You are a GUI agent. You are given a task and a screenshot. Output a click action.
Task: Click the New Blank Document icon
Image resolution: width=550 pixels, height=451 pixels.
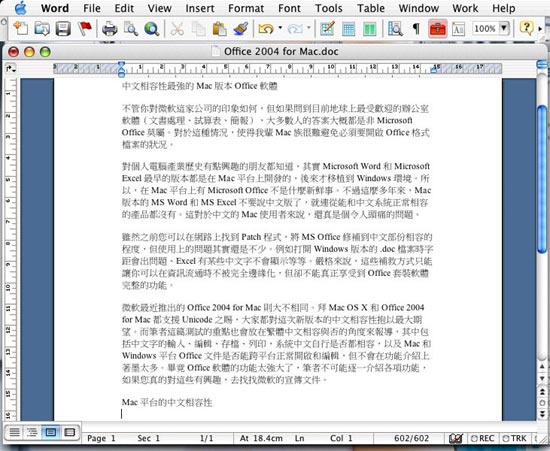[x=21, y=29]
